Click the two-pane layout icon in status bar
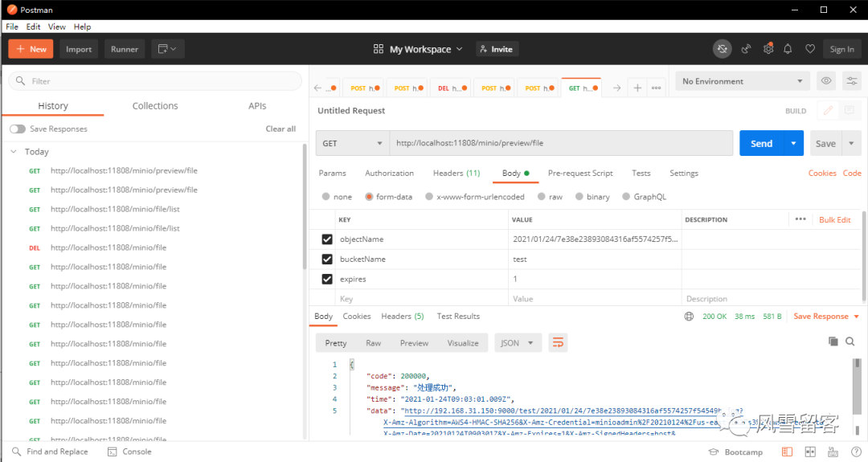Image resolution: width=868 pixels, height=462 pixels. click(x=810, y=452)
